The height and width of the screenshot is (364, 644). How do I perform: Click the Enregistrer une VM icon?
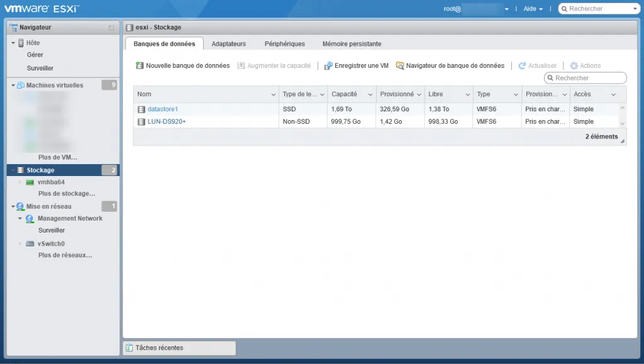[328, 65]
